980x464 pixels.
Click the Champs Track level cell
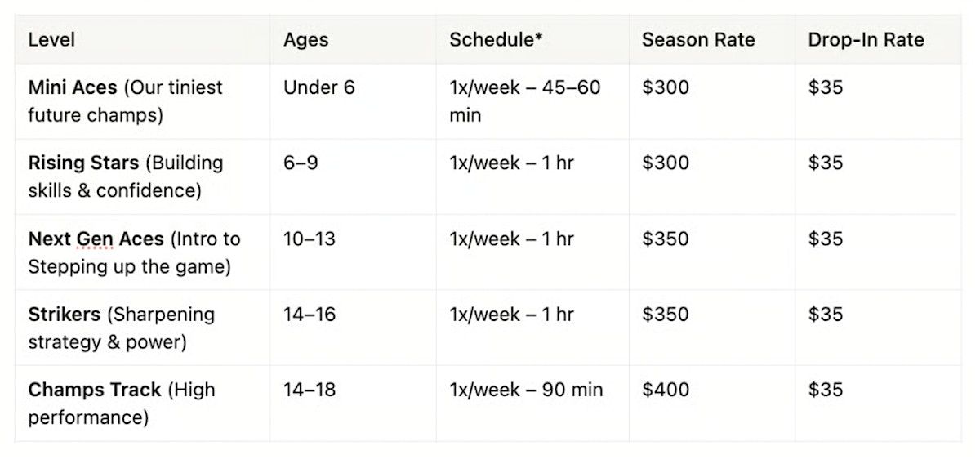point(121,403)
